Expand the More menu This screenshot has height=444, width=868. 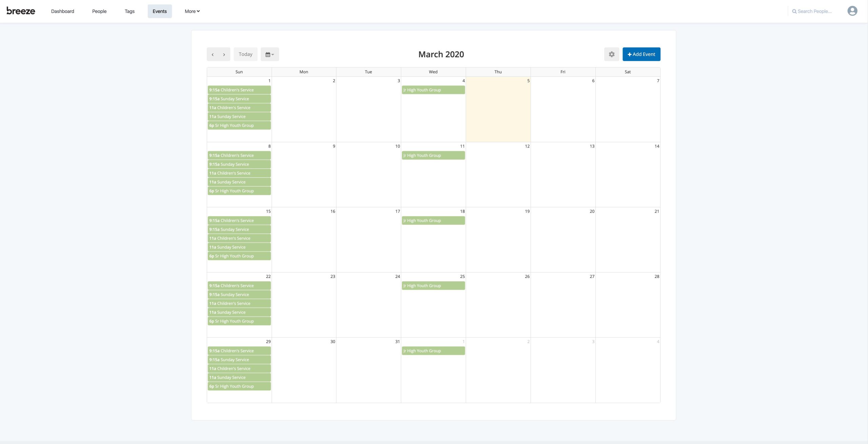(x=192, y=11)
